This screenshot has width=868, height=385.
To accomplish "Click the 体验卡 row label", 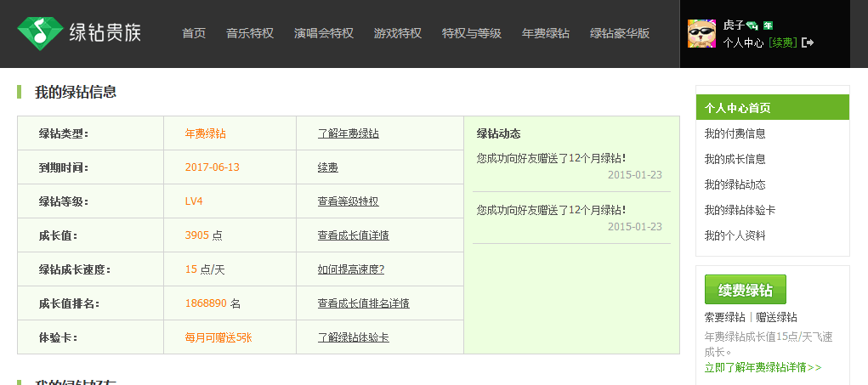I will click(x=59, y=337).
